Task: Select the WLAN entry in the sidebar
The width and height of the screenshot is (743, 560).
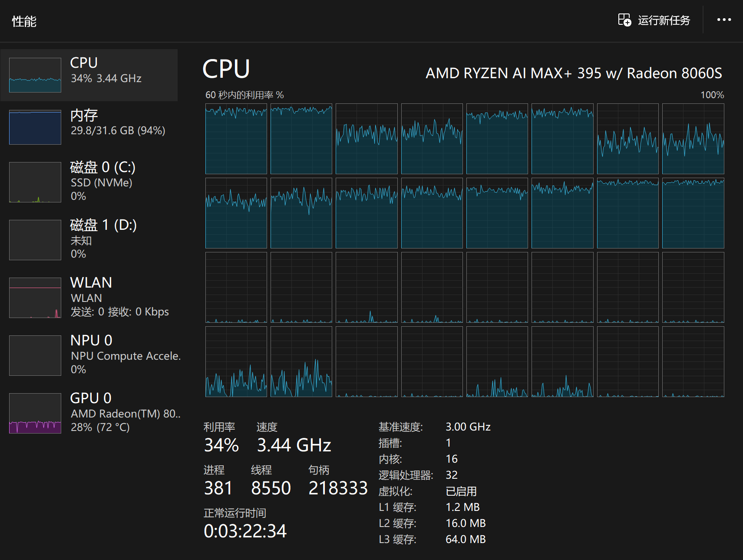Action: tap(89, 297)
